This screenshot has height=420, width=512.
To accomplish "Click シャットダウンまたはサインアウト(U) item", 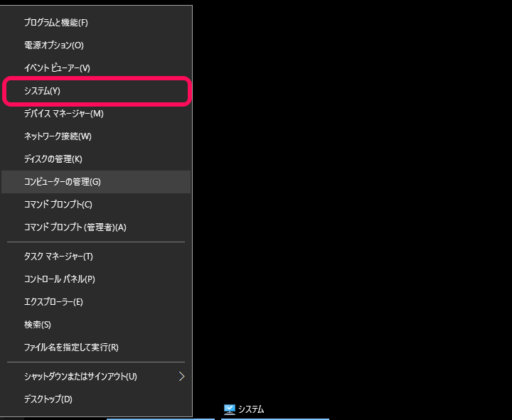I will 96,376.
